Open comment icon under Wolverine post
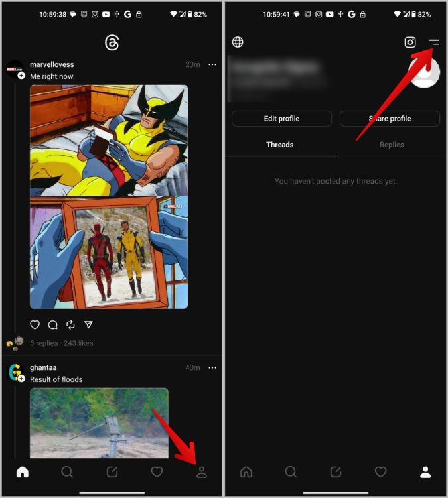448x498 pixels. [x=53, y=324]
